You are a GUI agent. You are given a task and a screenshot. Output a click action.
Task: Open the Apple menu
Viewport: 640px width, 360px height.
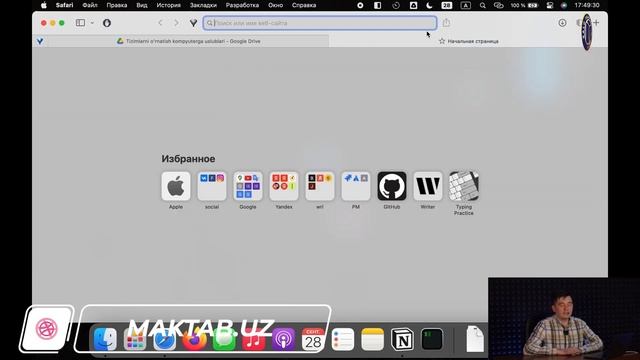point(44,5)
